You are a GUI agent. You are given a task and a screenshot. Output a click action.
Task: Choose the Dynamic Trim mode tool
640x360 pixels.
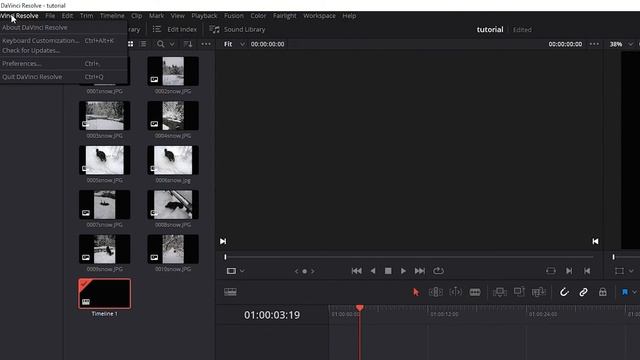tap(456, 292)
